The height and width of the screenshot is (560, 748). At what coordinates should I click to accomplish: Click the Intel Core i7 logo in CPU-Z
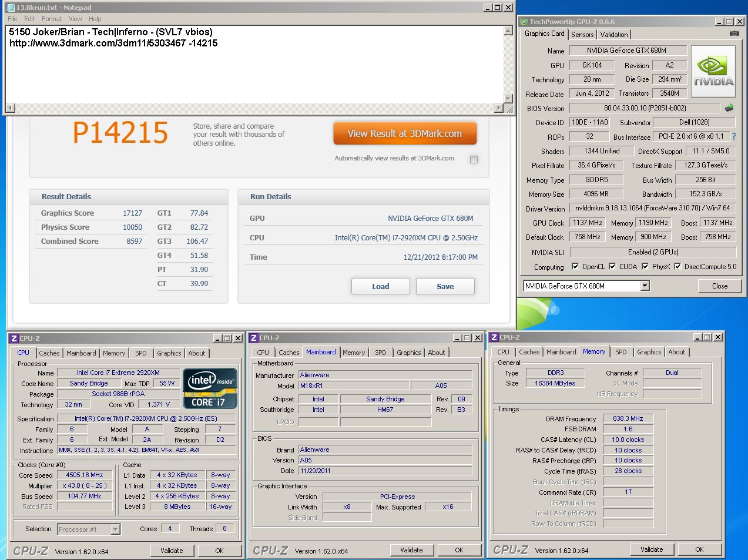pos(210,388)
